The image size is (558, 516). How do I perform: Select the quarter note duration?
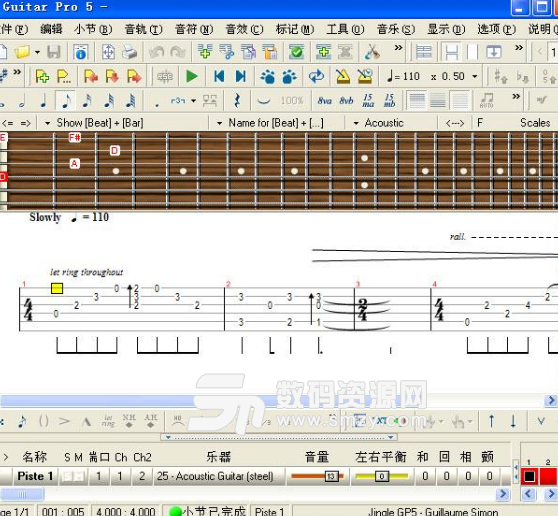[x=43, y=101]
